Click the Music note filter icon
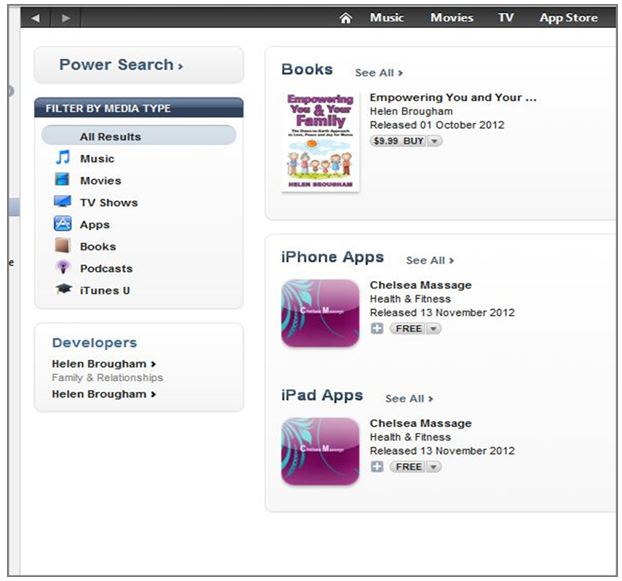Image resolution: width=622 pixels, height=581 pixels. (x=63, y=157)
